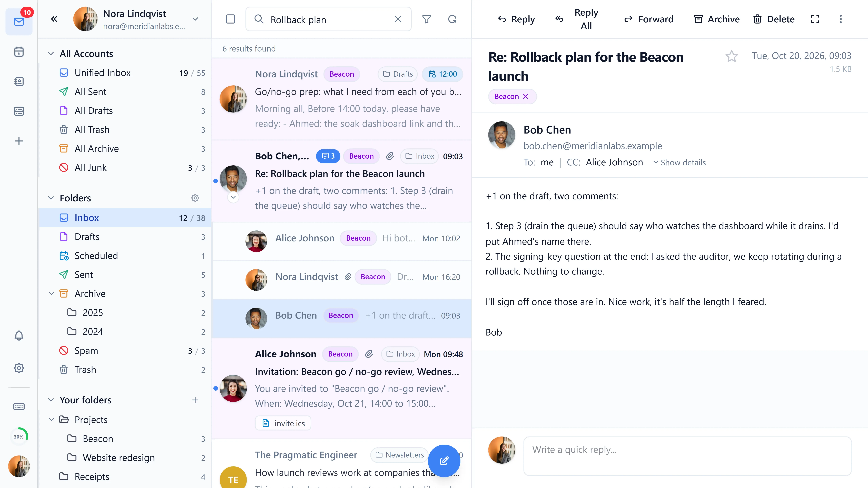
Task: Collapse the Folders section
Action: click(x=51, y=198)
